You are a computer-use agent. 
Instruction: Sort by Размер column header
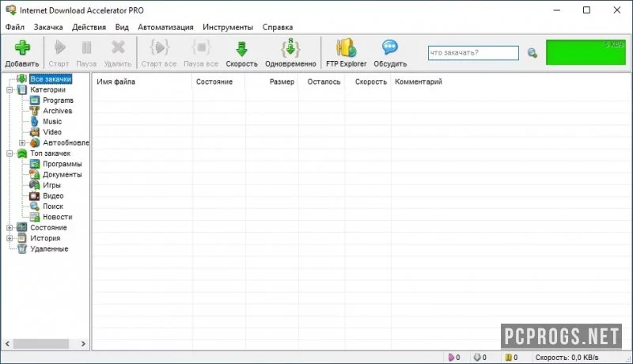tap(271, 82)
